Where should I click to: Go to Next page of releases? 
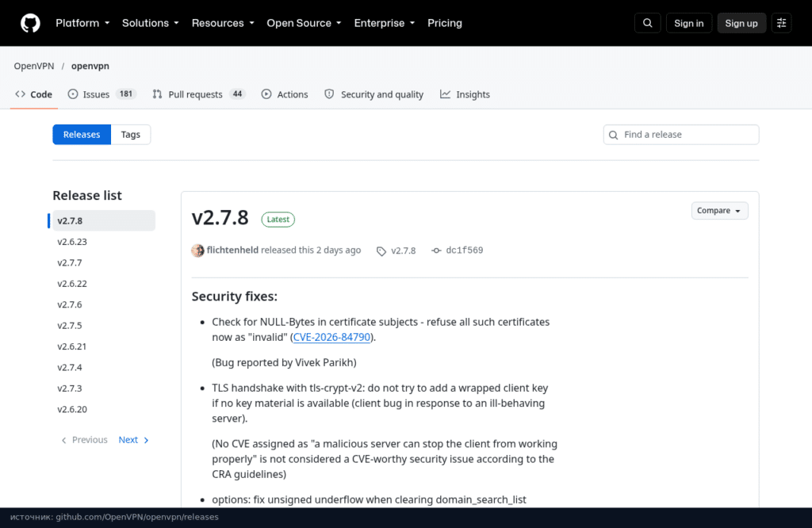pyautogui.click(x=133, y=440)
